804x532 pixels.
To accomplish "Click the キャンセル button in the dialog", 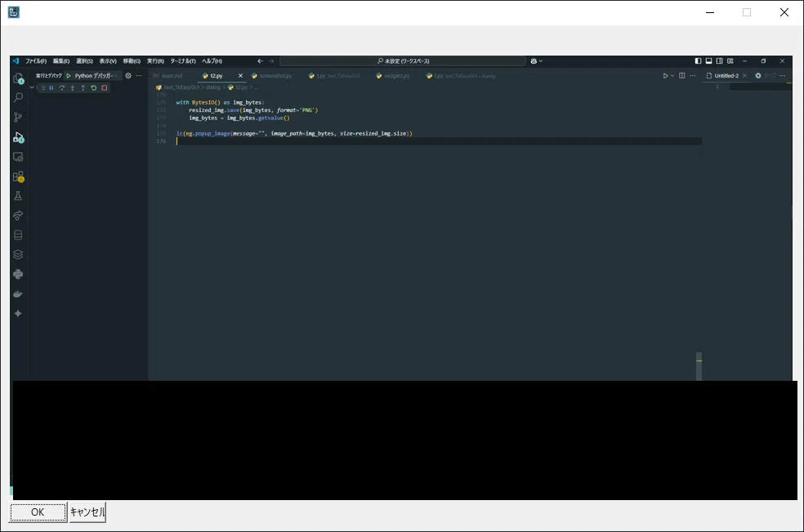I will click(x=87, y=512).
